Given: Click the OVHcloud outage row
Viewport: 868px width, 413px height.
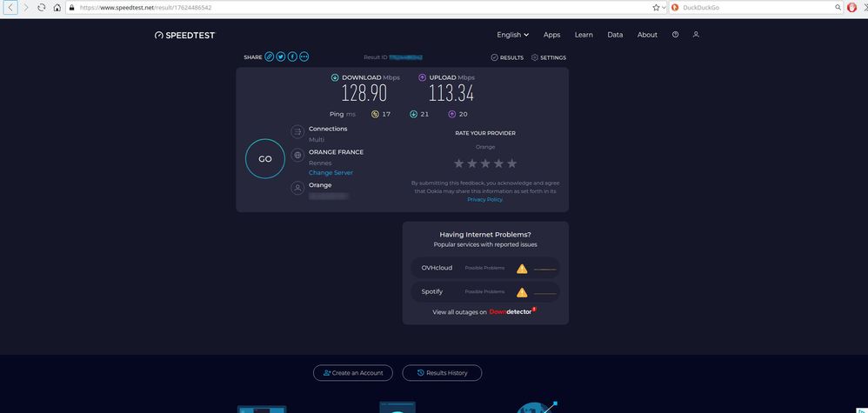Looking at the screenshot, I should (x=485, y=268).
